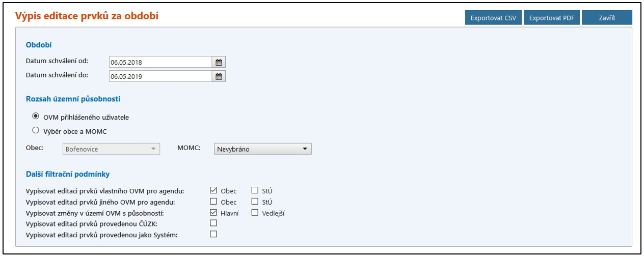The width and height of the screenshot is (644, 256).
Task: Check StÚ for jiného OVM editace
Action: [x=255, y=202]
